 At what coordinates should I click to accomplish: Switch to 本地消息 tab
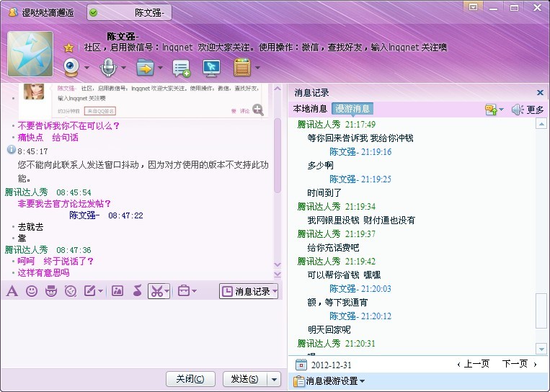tap(310, 109)
